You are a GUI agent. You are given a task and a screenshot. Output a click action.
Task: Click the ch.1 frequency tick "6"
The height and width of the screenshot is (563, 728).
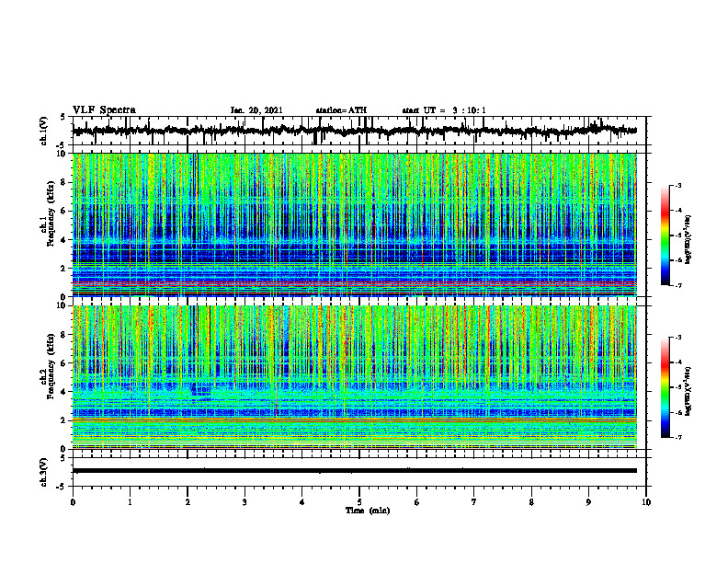coord(63,211)
